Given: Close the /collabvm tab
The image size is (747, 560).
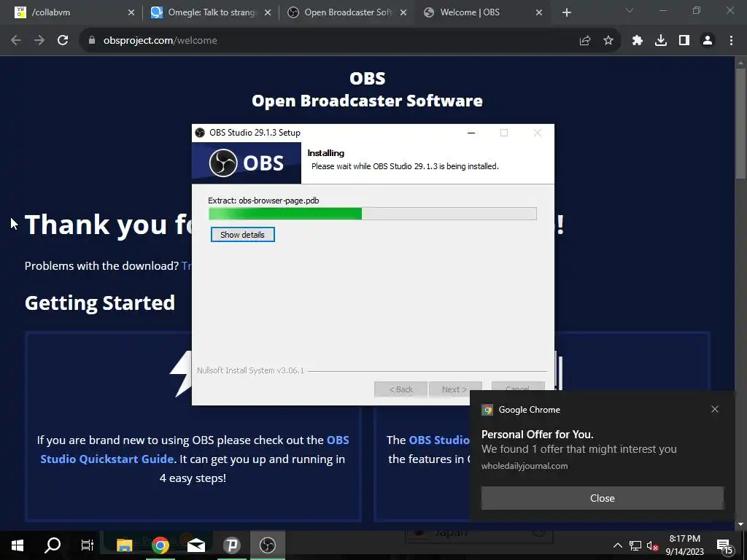Looking at the screenshot, I should click(x=131, y=12).
